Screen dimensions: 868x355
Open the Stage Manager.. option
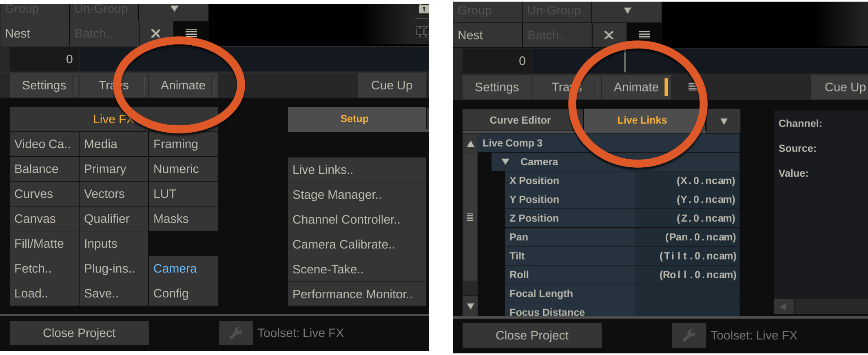pyautogui.click(x=337, y=195)
